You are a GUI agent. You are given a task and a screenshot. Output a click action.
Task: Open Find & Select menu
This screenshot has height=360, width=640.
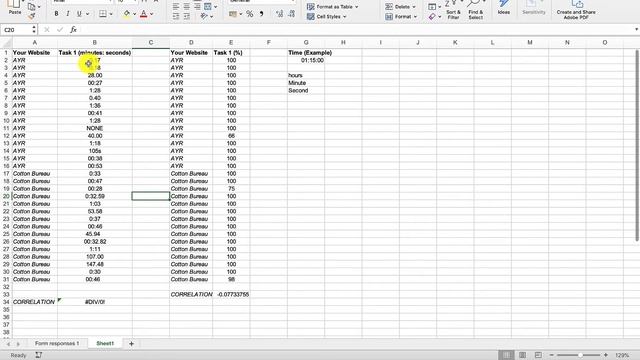[x=476, y=10]
